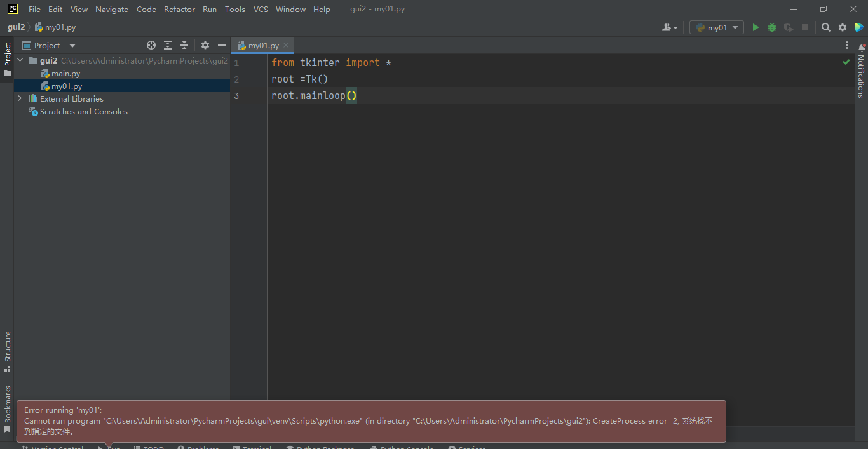Click line number 1 in gutter
Viewport: 868px width, 449px height.
(x=236, y=63)
